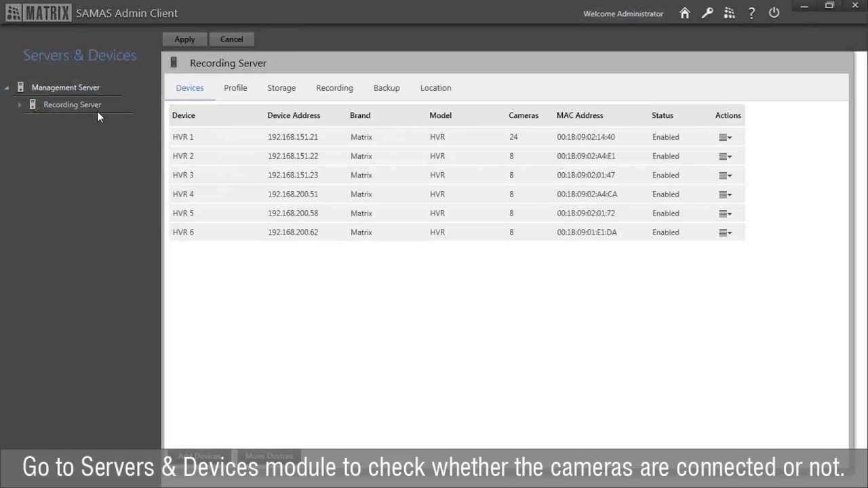
Task: Click the address 192.168.200.62
Action: coord(293,232)
